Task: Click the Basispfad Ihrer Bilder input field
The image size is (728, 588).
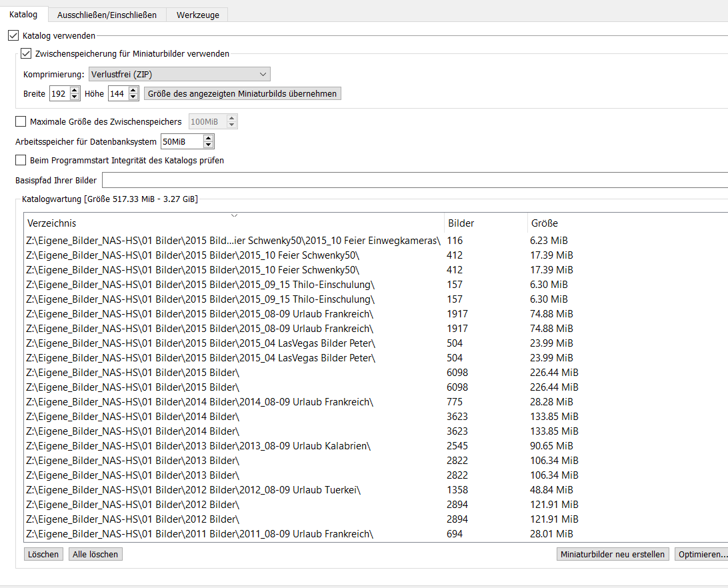Action: tap(413, 181)
